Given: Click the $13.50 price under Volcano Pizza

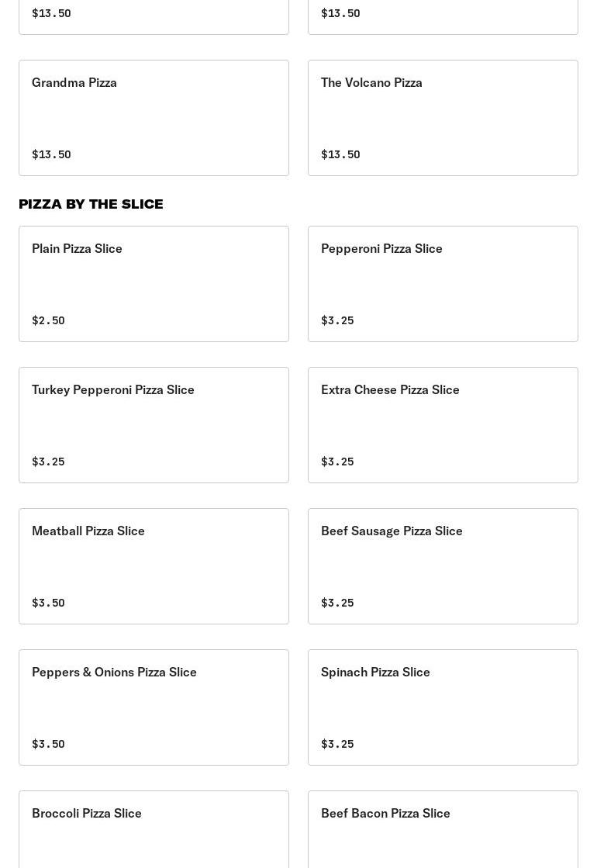Looking at the screenshot, I should [340, 154].
